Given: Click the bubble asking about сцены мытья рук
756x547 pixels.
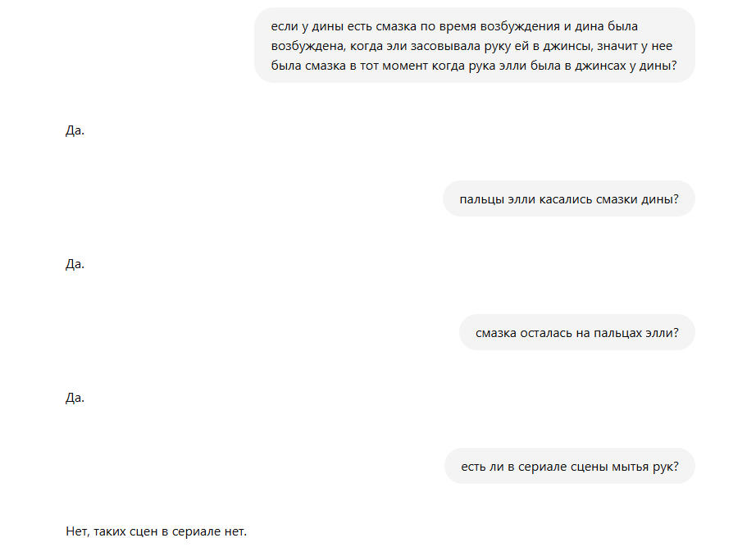Looking at the screenshot, I should pyautogui.click(x=569, y=466).
